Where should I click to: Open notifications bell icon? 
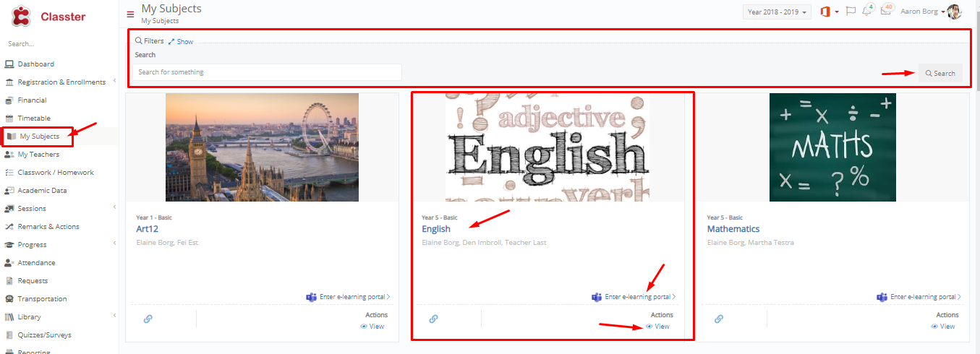(867, 11)
